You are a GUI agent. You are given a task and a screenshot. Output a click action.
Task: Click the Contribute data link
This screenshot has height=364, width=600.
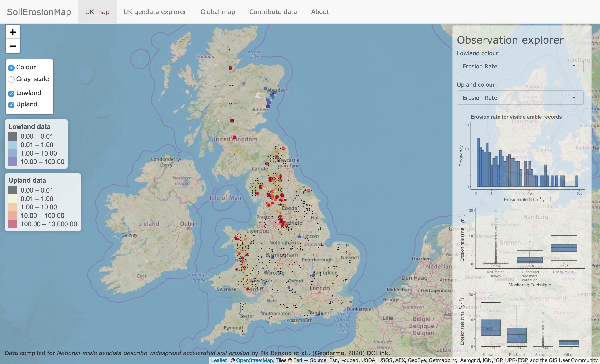[x=273, y=12]
